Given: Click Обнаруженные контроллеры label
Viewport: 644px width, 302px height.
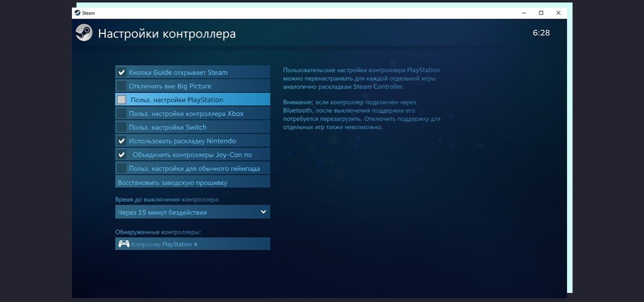Looking at the screenshot, I should tap(158, 232).
